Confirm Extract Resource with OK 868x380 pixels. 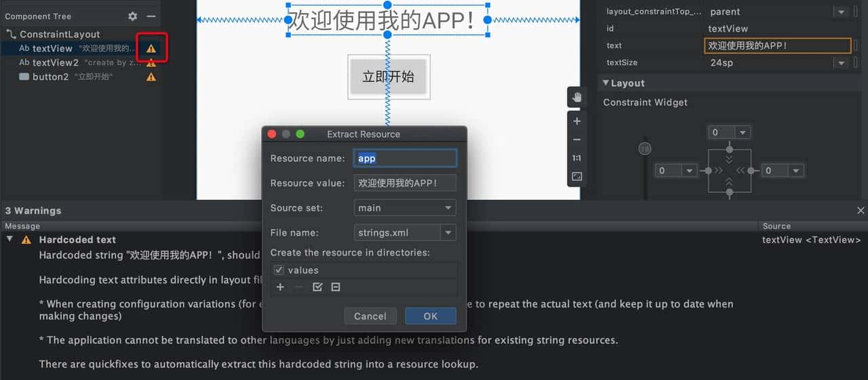[x=431, y=316]
